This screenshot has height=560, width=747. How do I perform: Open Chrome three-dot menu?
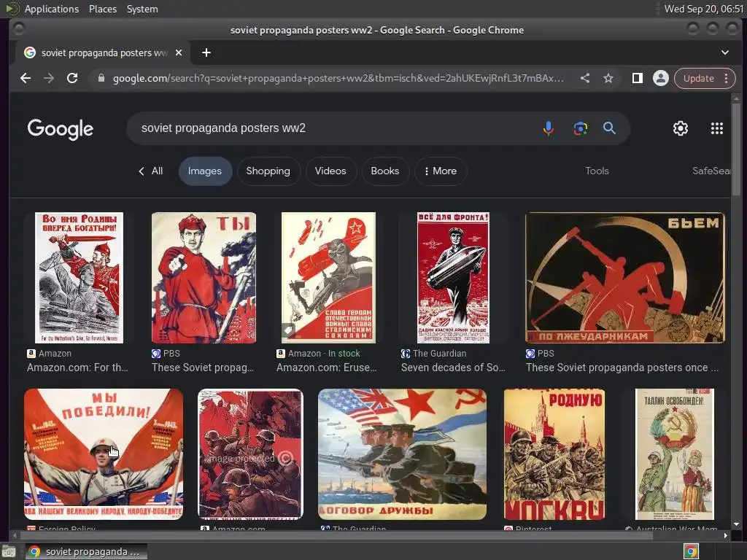point(726,78)
